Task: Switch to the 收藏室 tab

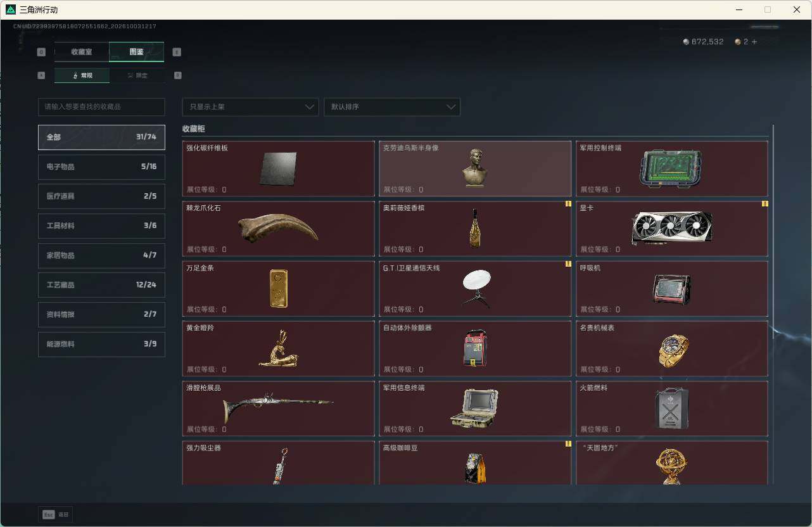Action: point(82,52)
